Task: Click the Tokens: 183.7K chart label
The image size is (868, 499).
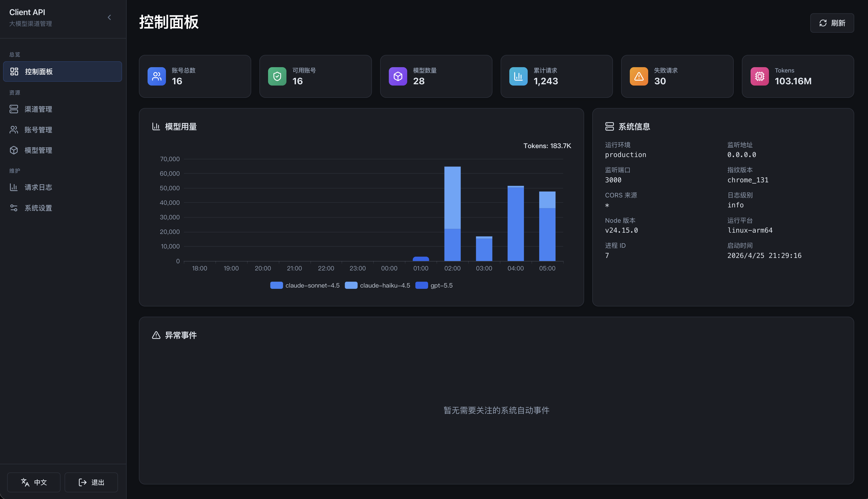Action: point(547,146)
